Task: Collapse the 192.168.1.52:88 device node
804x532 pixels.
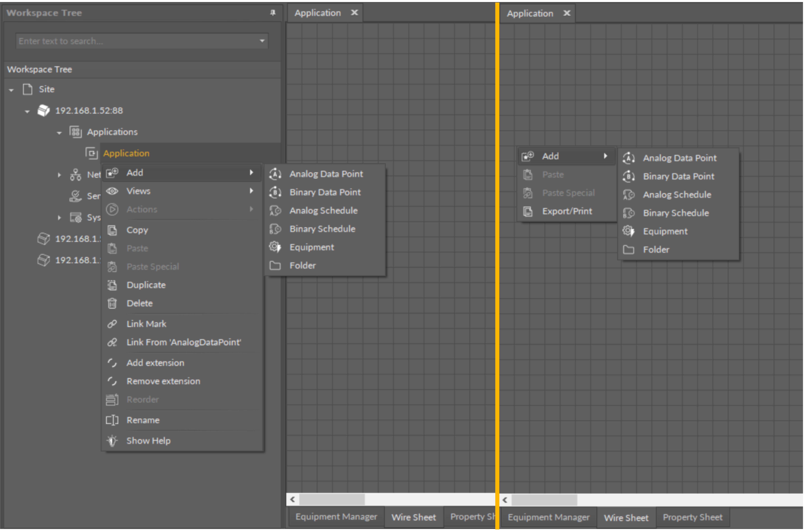Action: point(27,111)
